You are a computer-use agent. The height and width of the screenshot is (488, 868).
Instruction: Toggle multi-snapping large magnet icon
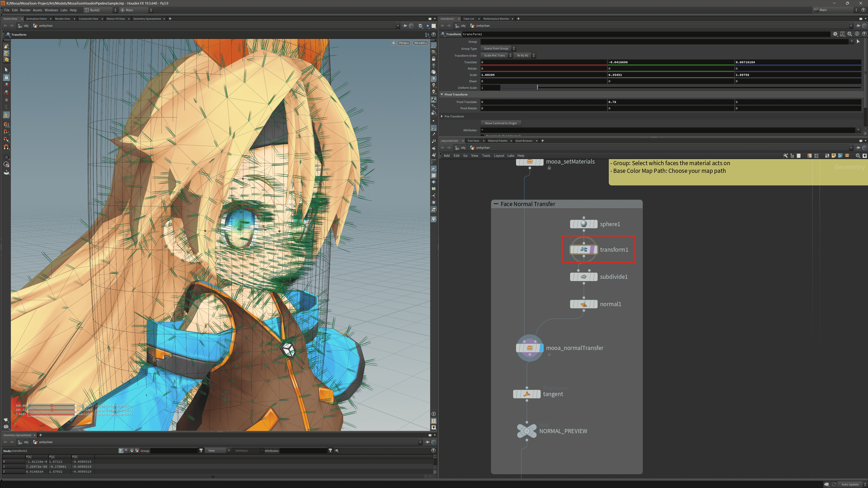point(6,147)
